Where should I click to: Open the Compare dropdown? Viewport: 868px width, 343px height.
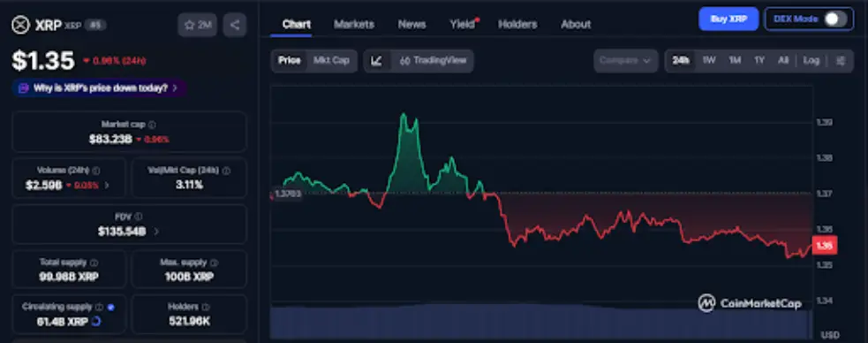pyautogui.click(x=625, y=60)
